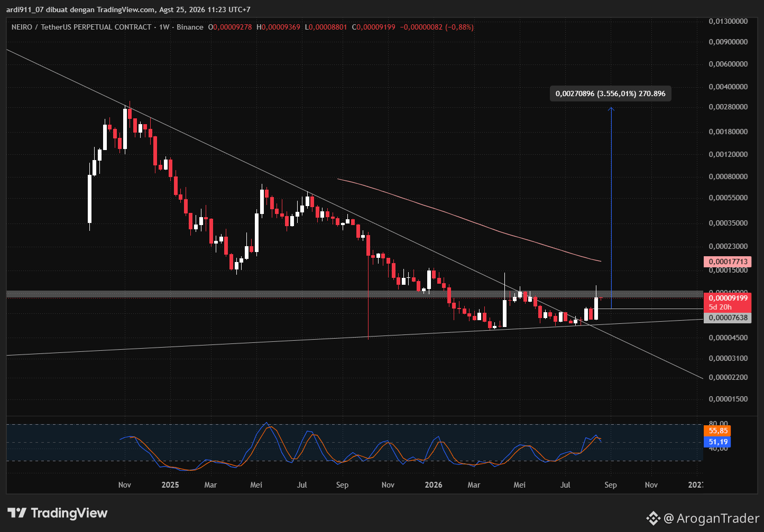The image size is (764, 532).
Task: Select the rising white support trendline
Action: pyautogui.click(x=354, y=338)
